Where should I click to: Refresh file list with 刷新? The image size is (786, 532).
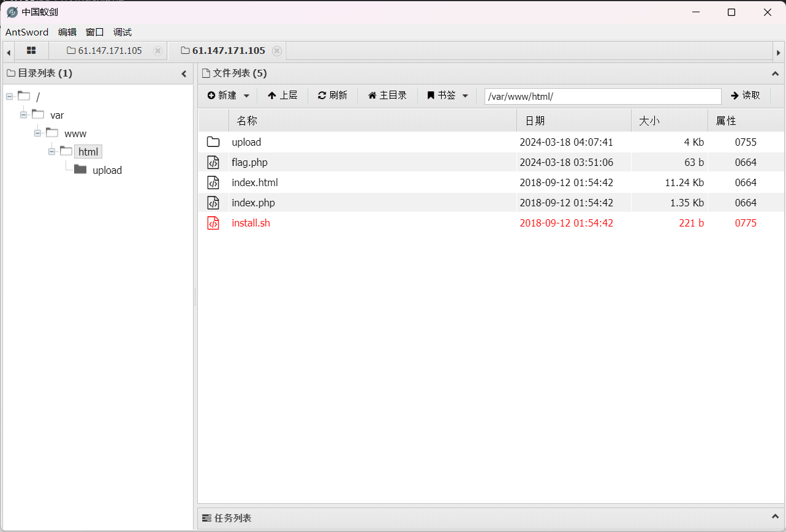pyautogui.click(x=333, y=96)
